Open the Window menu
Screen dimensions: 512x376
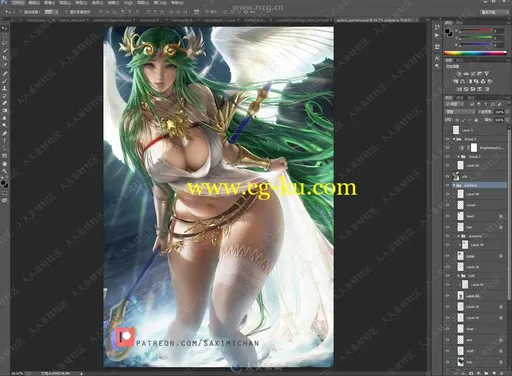point(160,3)
